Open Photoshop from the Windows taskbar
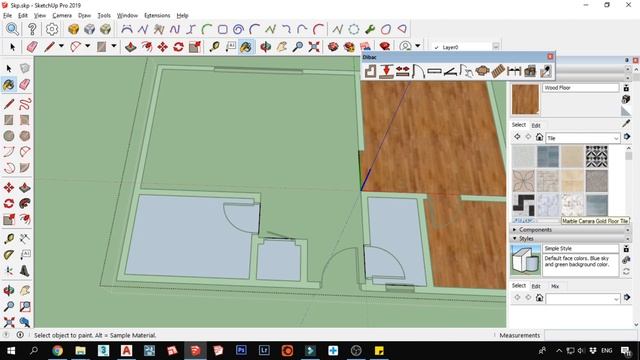 pyautogui.click(x=241, y=351)
